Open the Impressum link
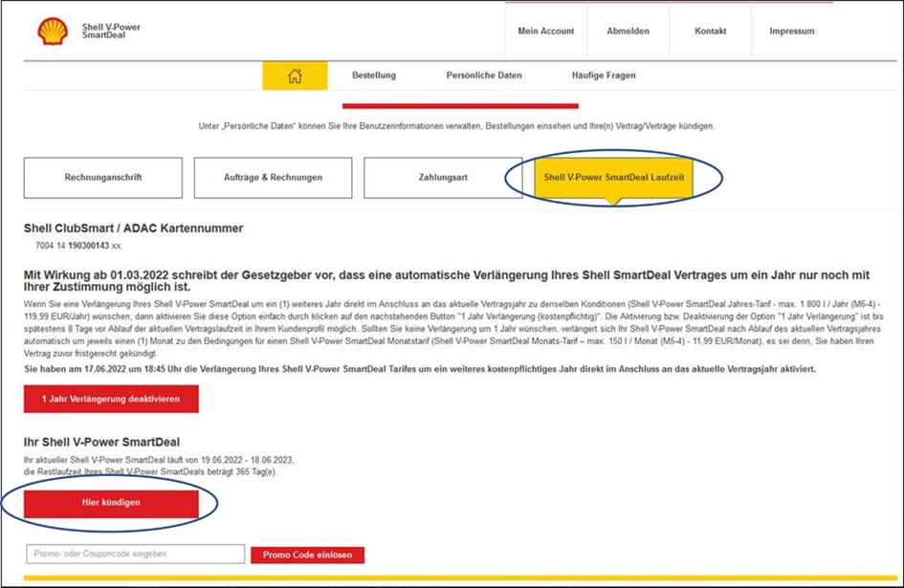The image size is (904, 588). tap(791, 32)
